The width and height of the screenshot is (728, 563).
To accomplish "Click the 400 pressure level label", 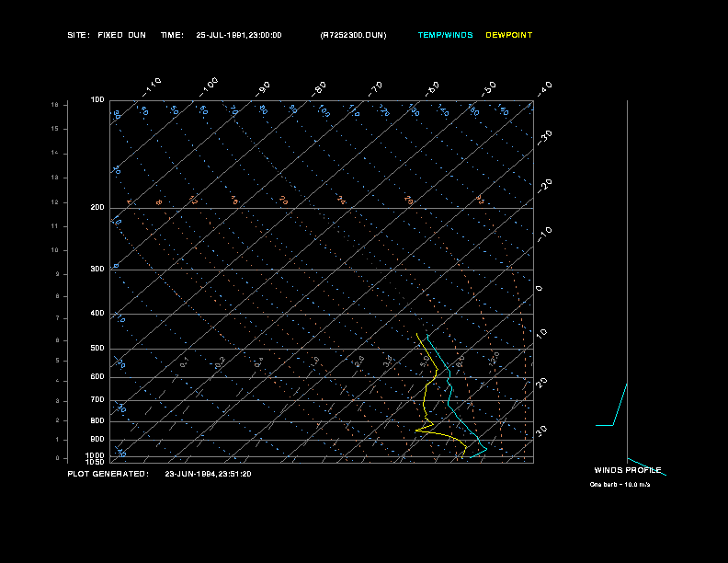I will [x=97, y=313].
